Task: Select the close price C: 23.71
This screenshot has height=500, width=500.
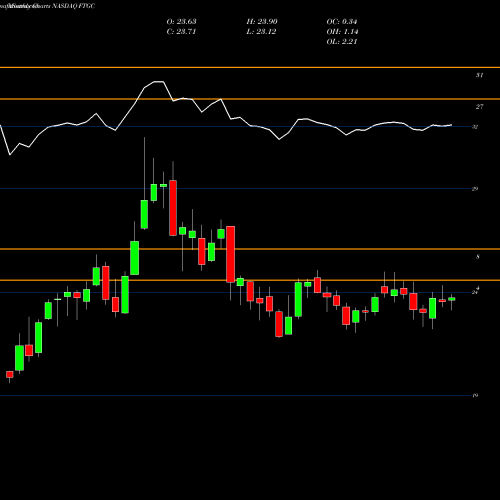Action: point(181,32)
